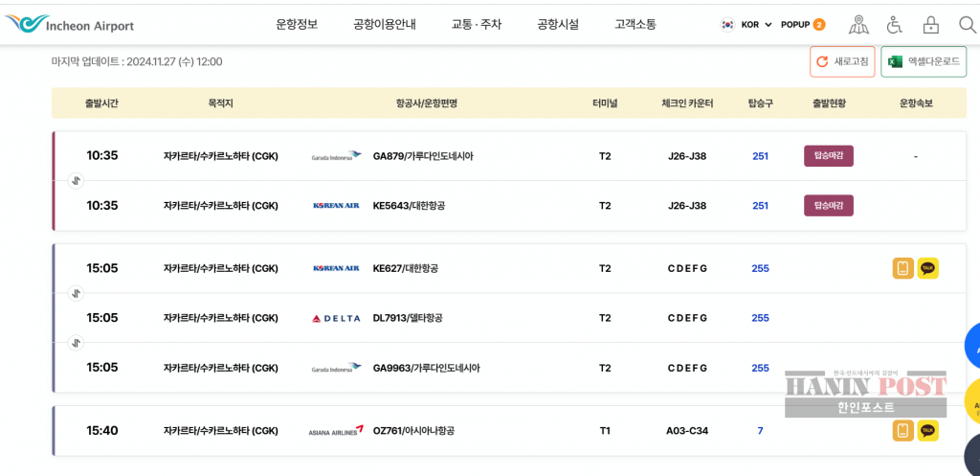Open the 교통 · 주차 menu
Screen dimensions: 980x476
(x=476, y=25)
